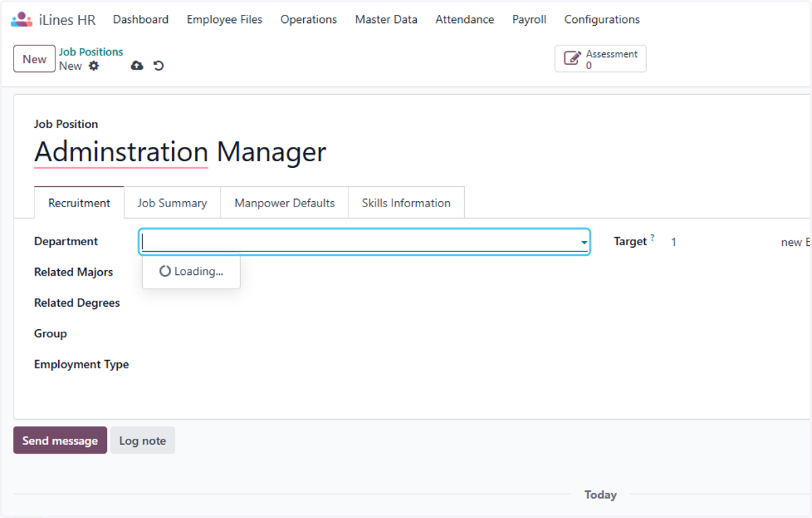
Task: Click the Department input field
Action: [x=359, y=242]
